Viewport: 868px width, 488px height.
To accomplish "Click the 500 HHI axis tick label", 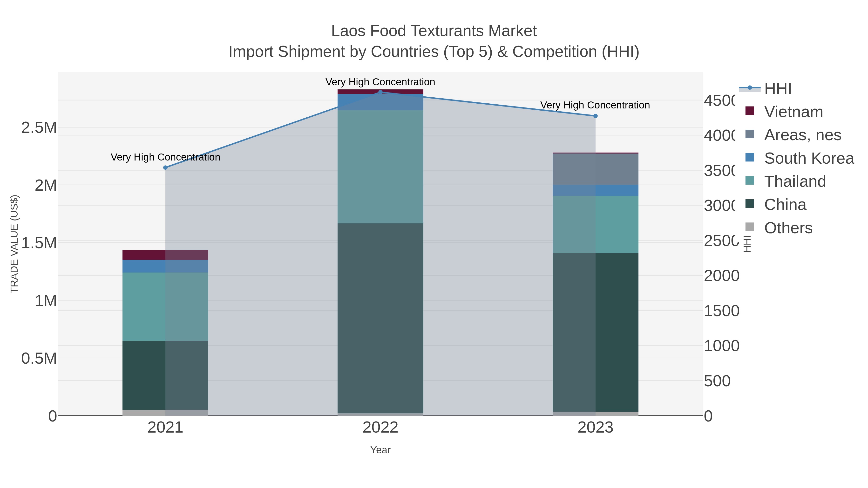I will pos(717,381).
